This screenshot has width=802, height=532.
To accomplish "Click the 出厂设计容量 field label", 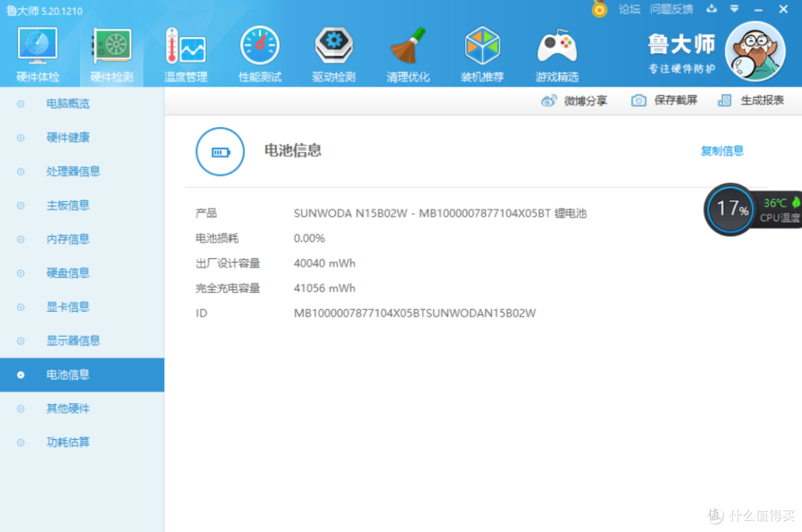I will (228, 263).
